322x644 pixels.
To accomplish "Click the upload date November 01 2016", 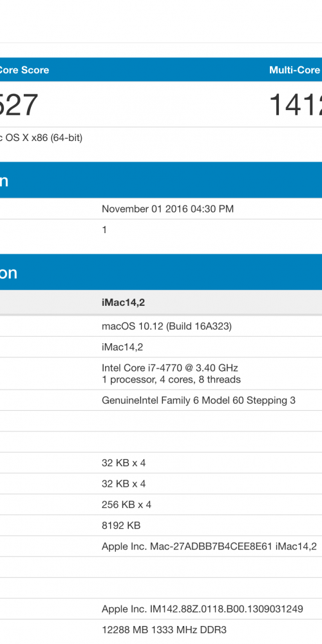I will (x=167, y=209).
